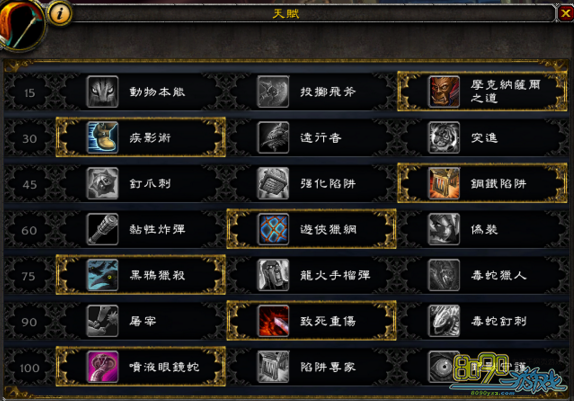574x401 pixels.
Task: Select the 黑鴉獵殺 crow icon
Action: [x=102, y=275]
